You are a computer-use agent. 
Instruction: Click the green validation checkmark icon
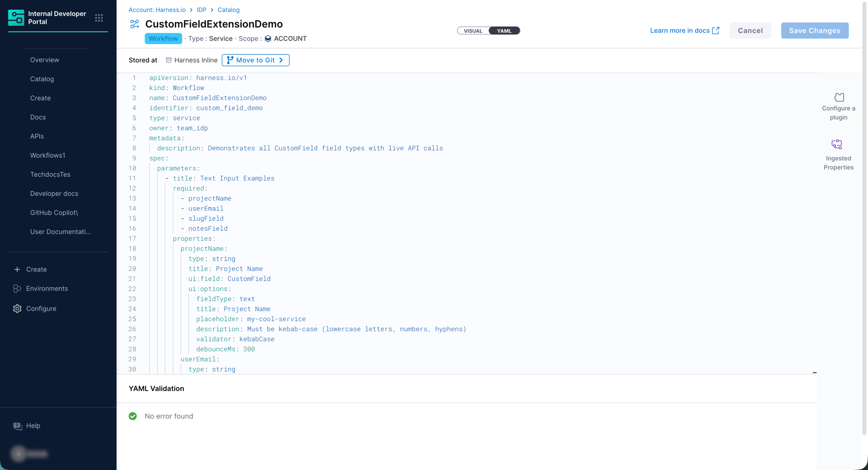(x=133, y=416)
